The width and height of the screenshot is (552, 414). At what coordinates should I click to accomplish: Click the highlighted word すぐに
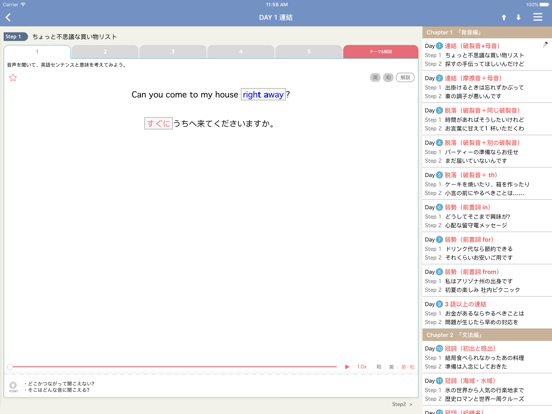[158, 124]
